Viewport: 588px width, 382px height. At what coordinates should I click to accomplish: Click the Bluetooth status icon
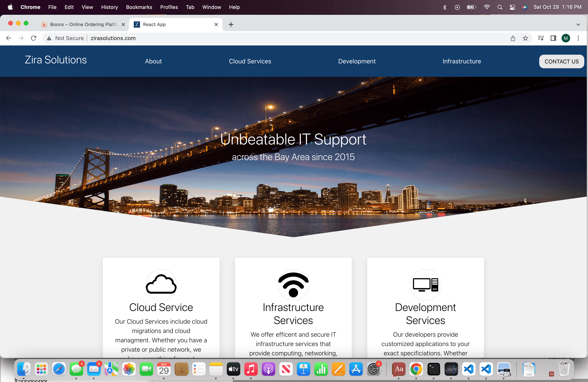[444, 7]
